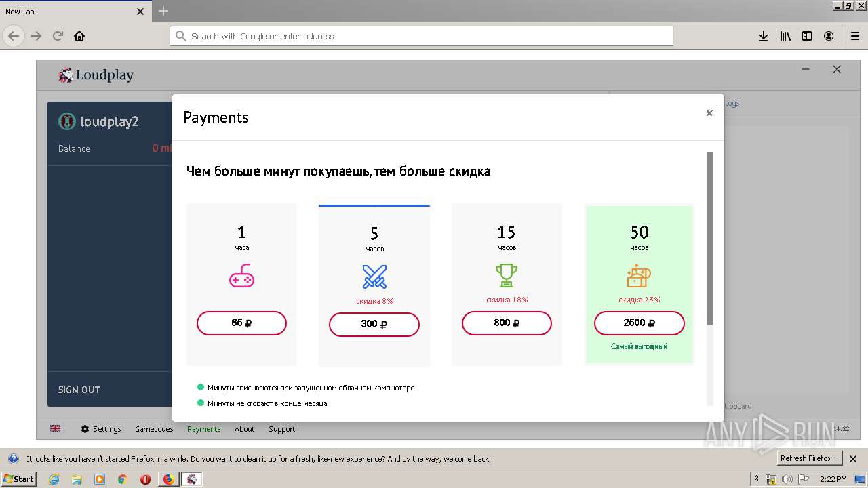Go forward in Firefox

36,36
